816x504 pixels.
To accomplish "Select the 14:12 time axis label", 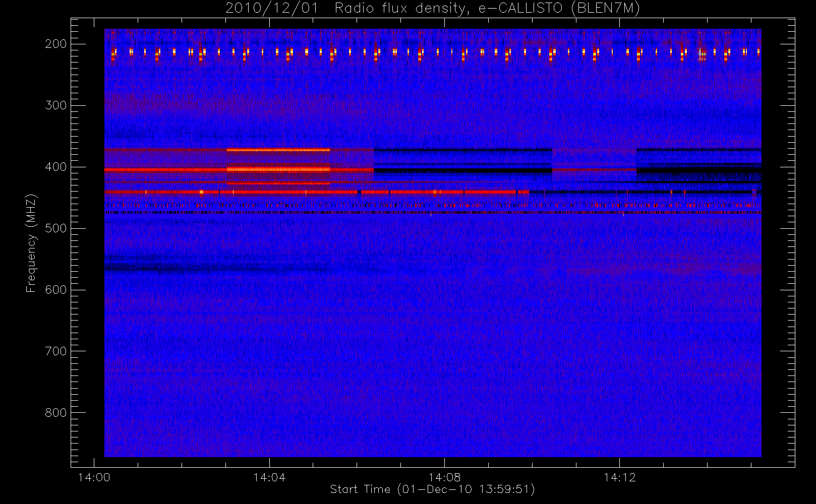I will 620,477.
